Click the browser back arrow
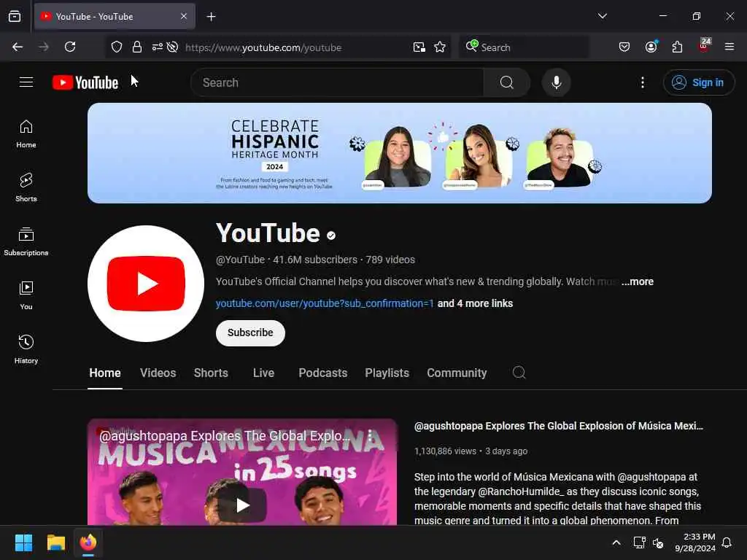The width and height of the screenshot is (747, 560). (18, 47)
